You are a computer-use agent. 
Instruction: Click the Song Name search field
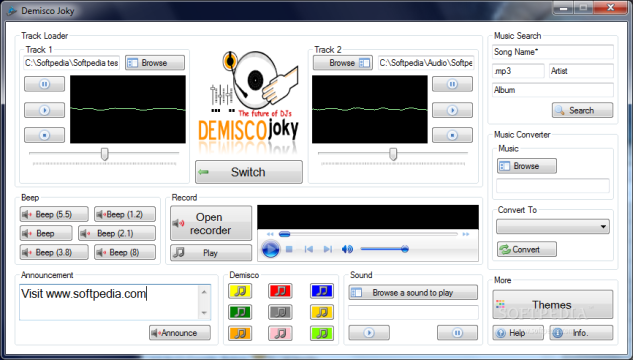tap(553, 52)
